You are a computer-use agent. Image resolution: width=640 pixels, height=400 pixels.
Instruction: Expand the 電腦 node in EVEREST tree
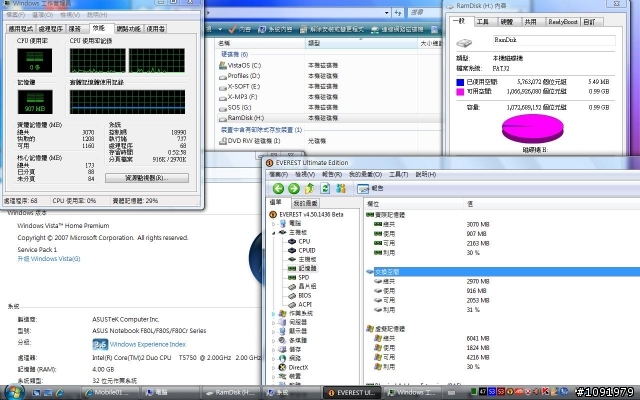coord(273,224)
